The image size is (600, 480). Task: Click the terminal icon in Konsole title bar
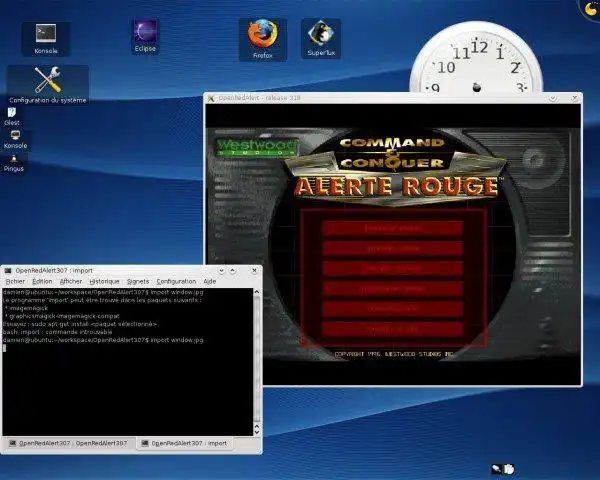tap(8, 271)
